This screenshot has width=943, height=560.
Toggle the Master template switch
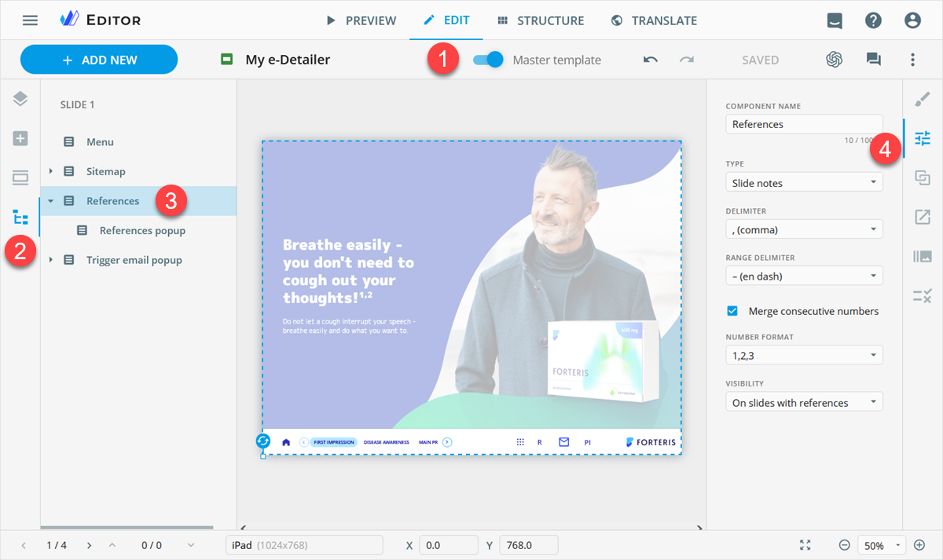coord(488,60)
